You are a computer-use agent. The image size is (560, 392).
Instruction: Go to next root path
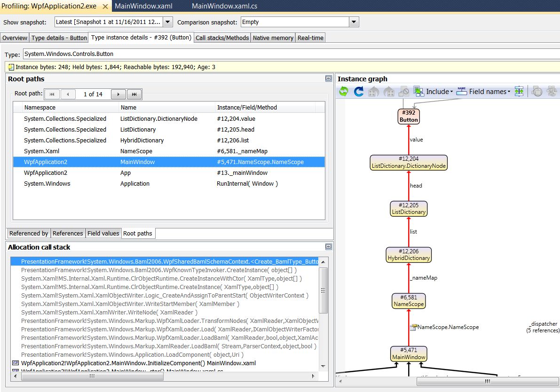(118, 94)
